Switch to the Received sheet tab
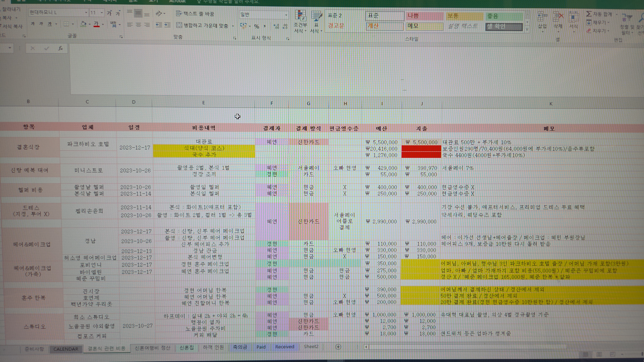 (x=285, y=347)
